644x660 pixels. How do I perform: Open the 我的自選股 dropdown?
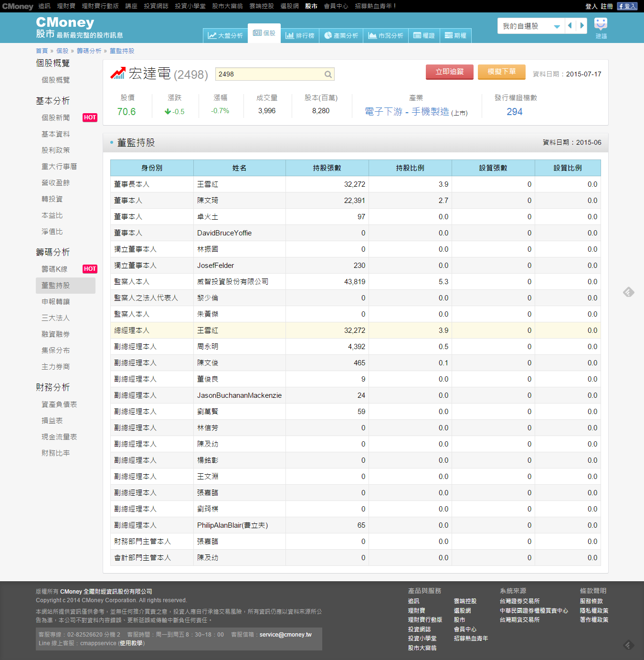(x=531, y=26)
